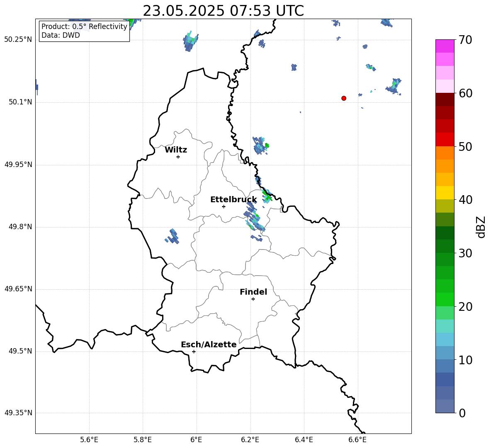Click the latitude label 49.8°N
491x448 pixels.
(20, 227)
